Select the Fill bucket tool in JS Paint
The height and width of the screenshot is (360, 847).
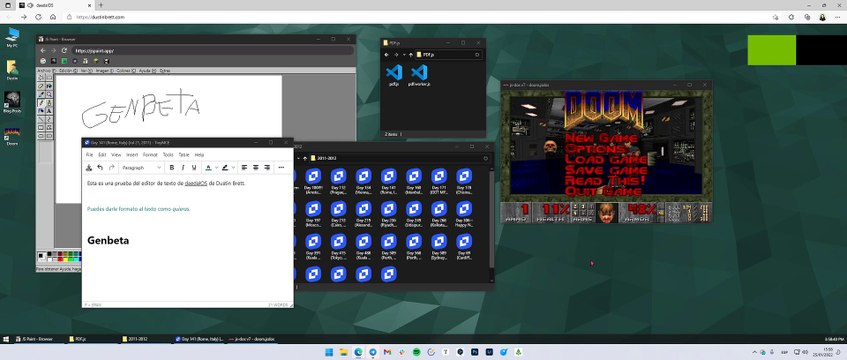point(49,86)
